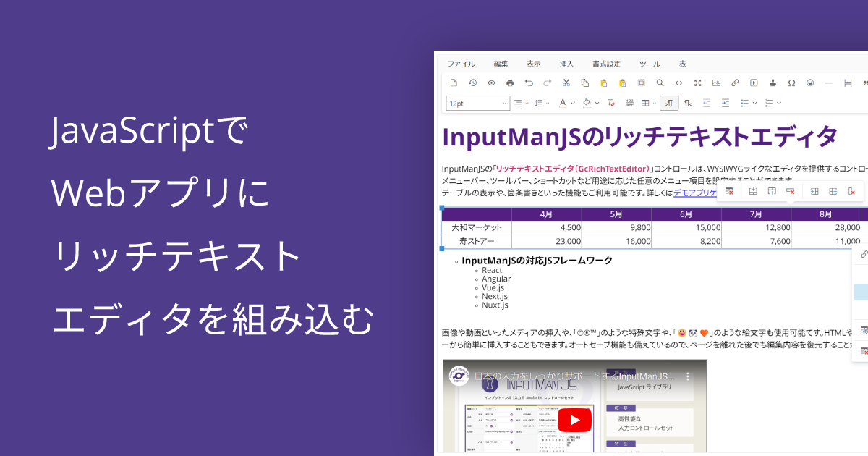Insert an emoji into the document
868x456 pixels.
(x=811, y=83)
